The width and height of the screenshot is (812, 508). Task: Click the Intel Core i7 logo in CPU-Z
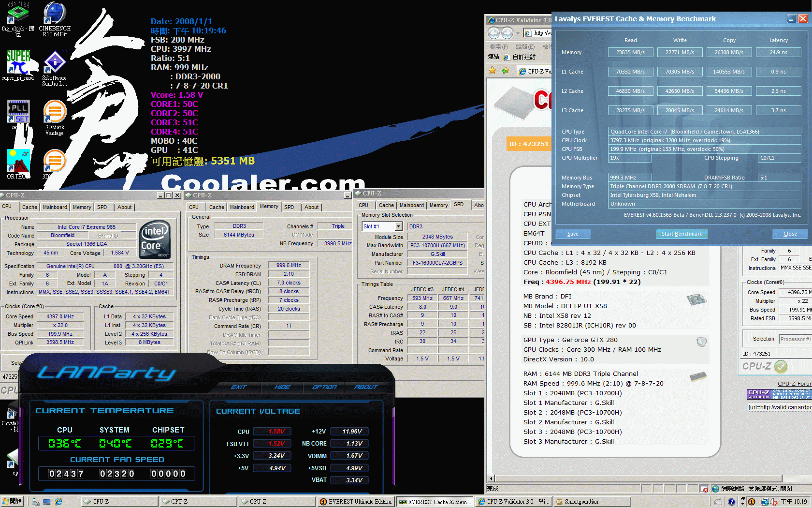[x=155, y=239]
